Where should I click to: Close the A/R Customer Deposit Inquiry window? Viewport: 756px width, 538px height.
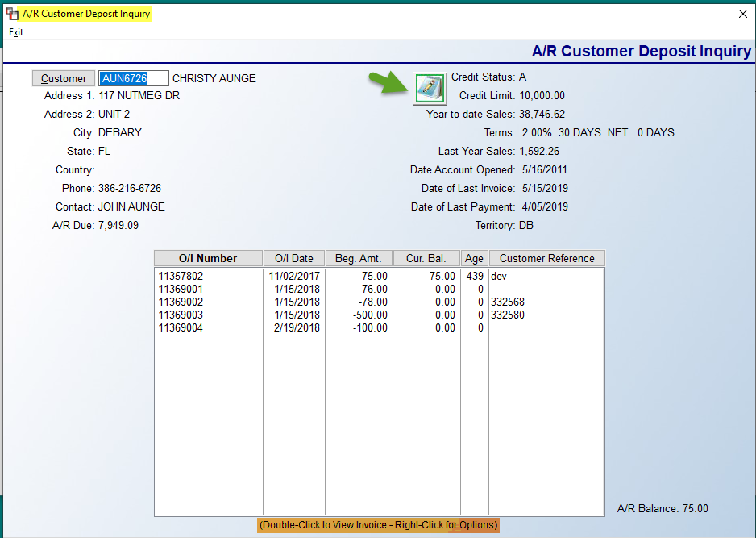(743, 14)
